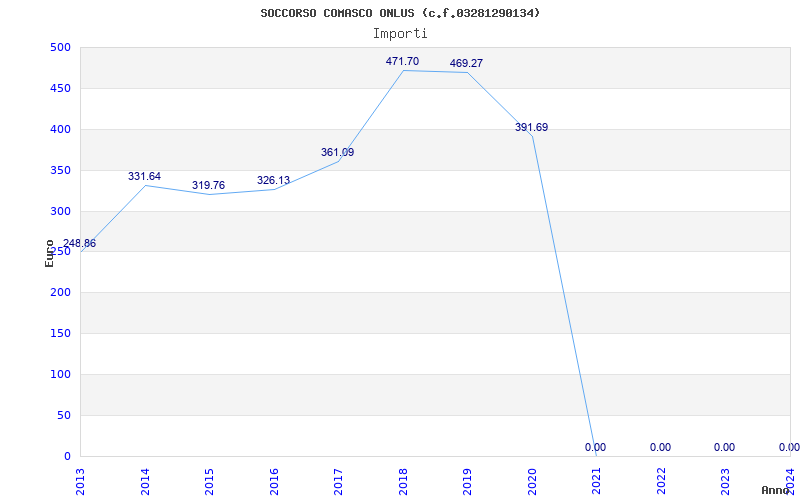
Task: Click the 50 y-axis tick label
Action: click(64, 415)
